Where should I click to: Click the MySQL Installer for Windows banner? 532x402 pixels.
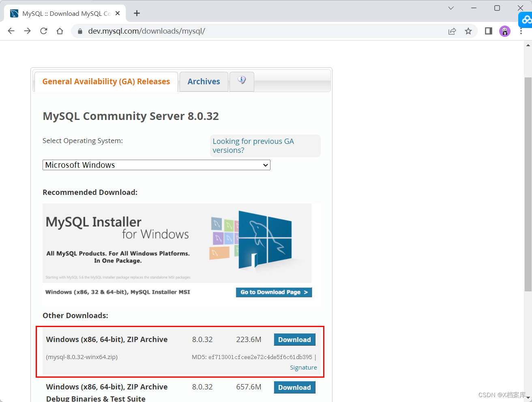(x=177, y=243)
